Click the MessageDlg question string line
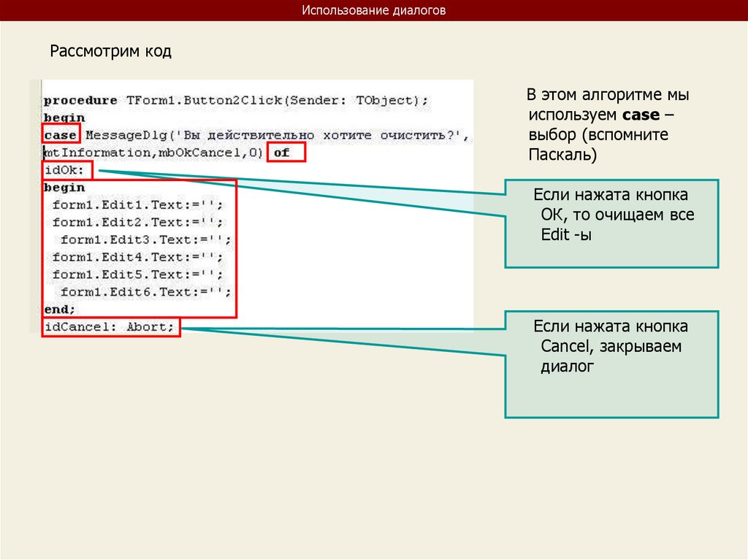 pos(278,136)
